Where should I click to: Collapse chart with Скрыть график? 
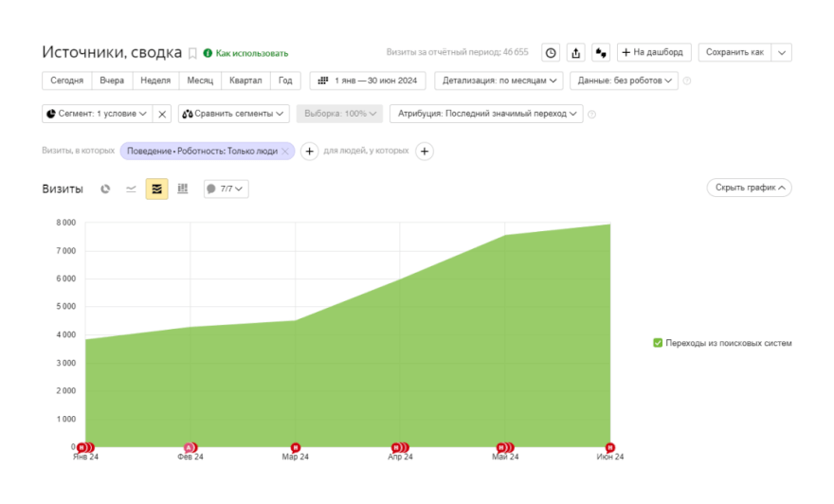click(749, 188)
